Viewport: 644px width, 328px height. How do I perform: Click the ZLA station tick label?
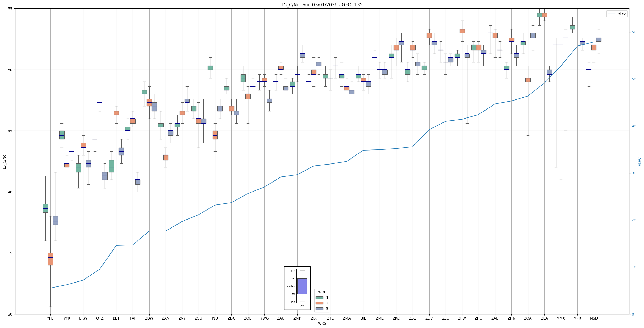(x=544, y=318)
